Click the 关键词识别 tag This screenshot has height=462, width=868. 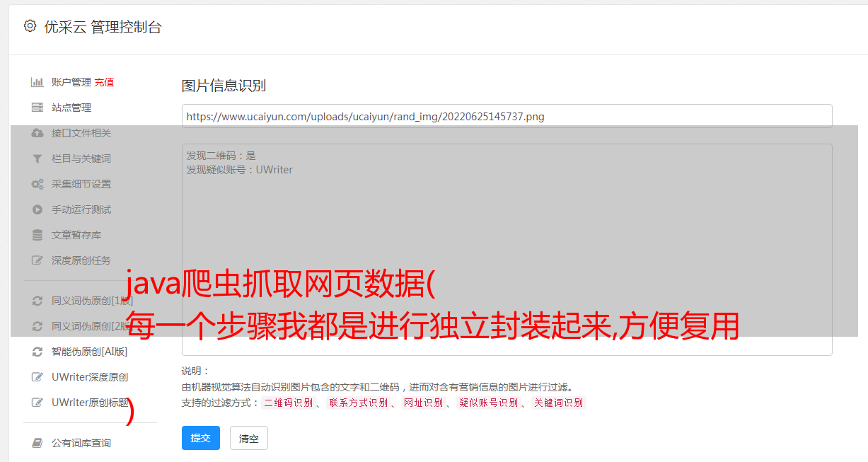click(x=558, y=403)
